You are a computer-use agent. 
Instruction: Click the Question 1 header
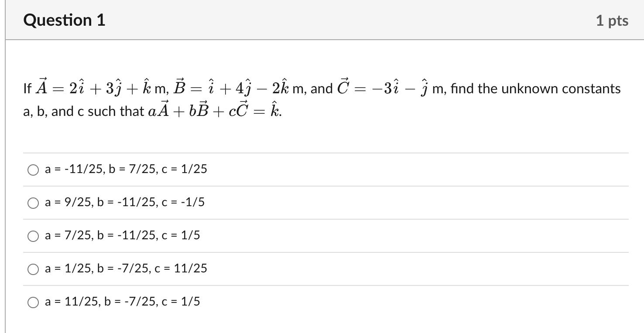point(64,20)
